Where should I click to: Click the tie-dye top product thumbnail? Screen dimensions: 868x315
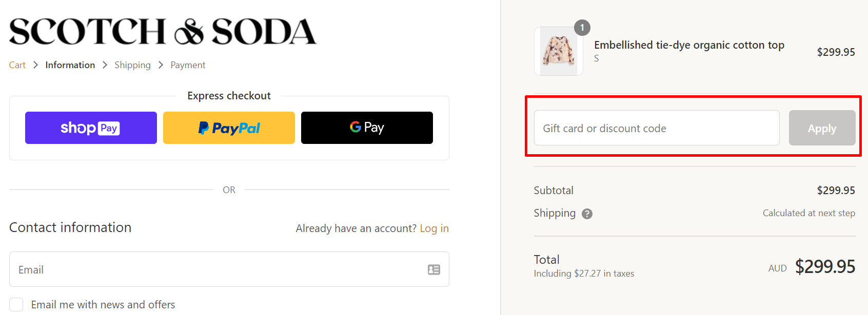(x=558, y=51)
